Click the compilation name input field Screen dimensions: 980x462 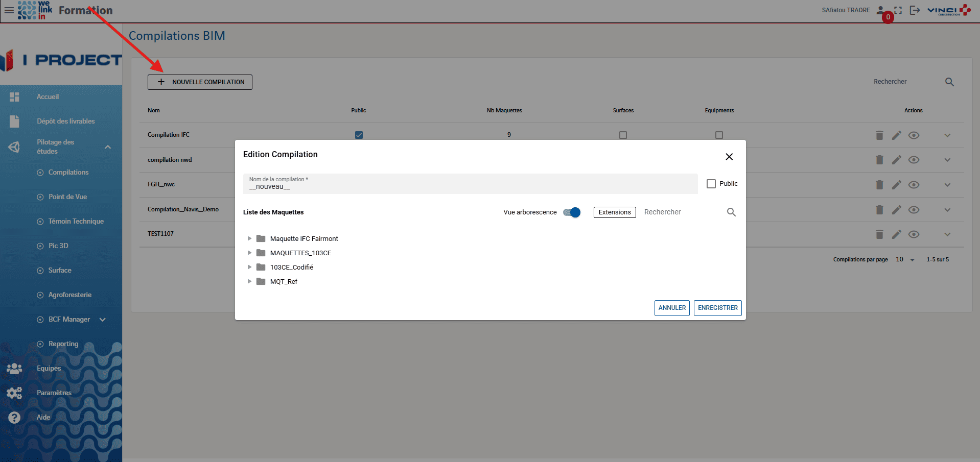coord(470,184)
